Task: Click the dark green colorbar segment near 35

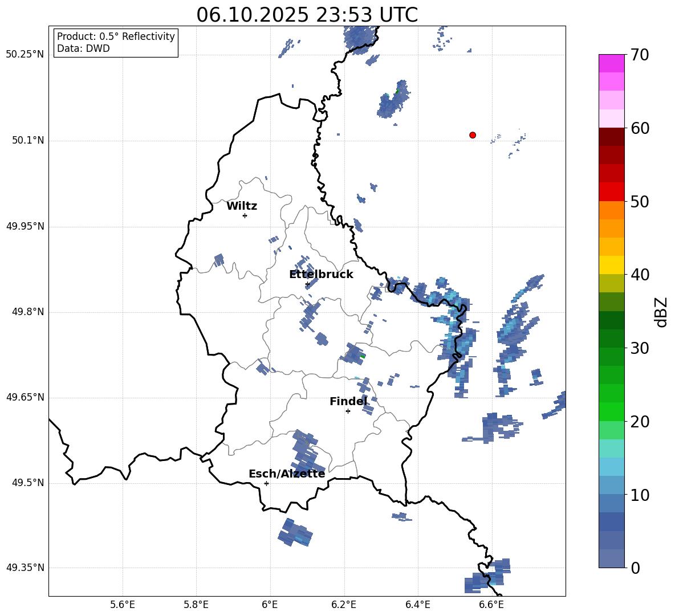Action: tap(612, 320)
